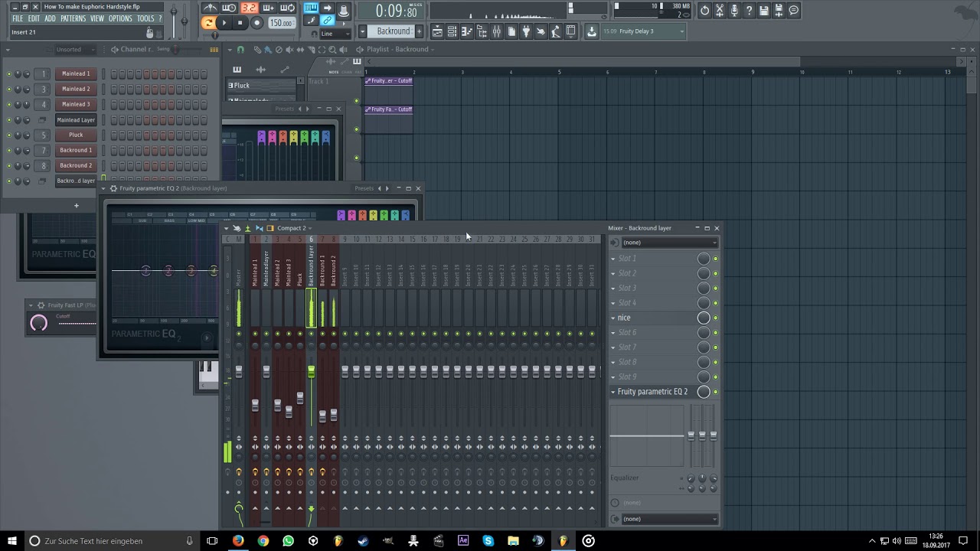The image size is (980, 551).
Task: Toggle Slot 1 enable light
Action: coord(716,259)
